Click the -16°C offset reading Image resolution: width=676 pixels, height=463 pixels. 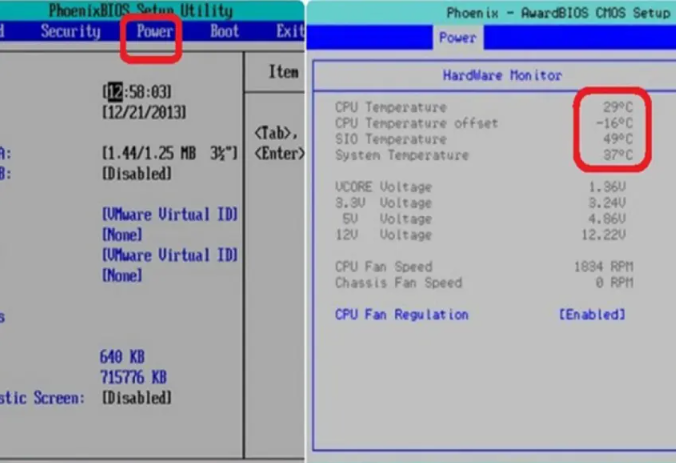click(x=614, y=123)
